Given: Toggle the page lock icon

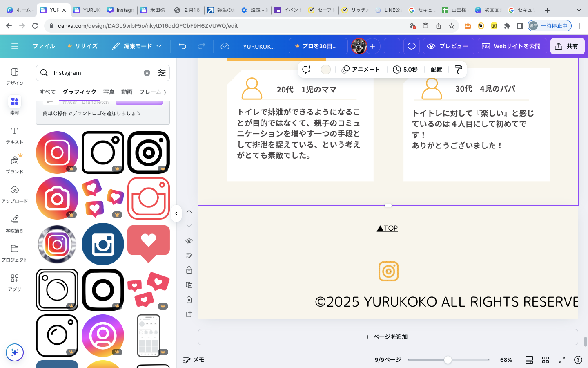Looking at the screenshot, I should 189,270.
